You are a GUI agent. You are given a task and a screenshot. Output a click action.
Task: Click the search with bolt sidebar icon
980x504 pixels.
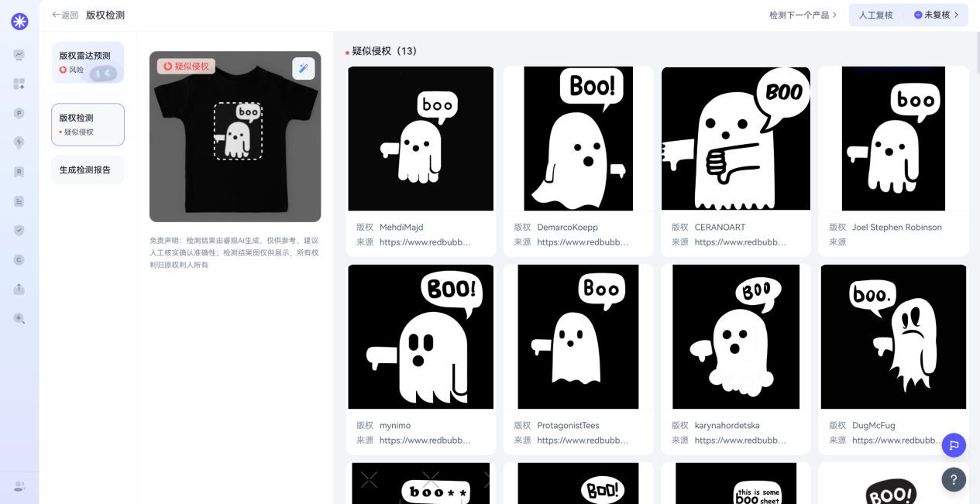19,318
